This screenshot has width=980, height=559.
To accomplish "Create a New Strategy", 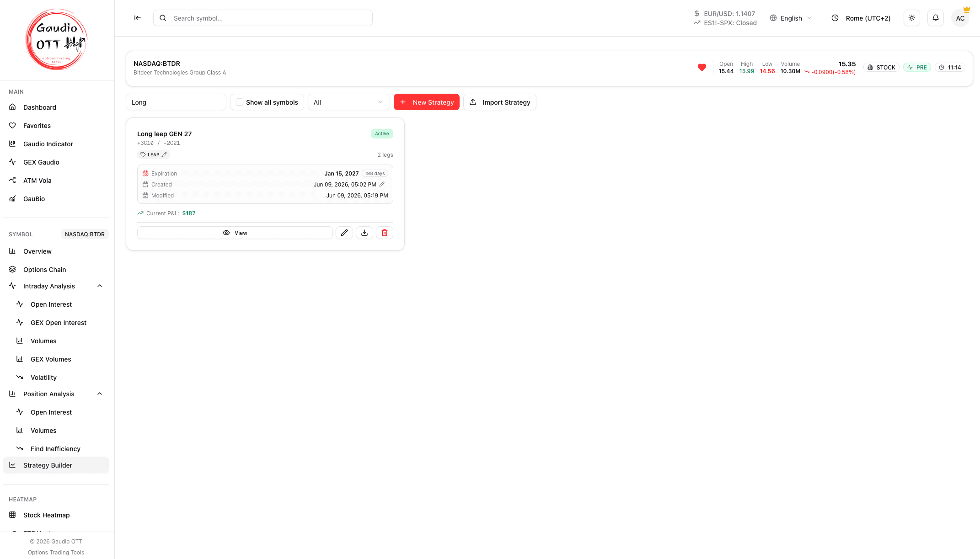I will [x=426, y=102].
